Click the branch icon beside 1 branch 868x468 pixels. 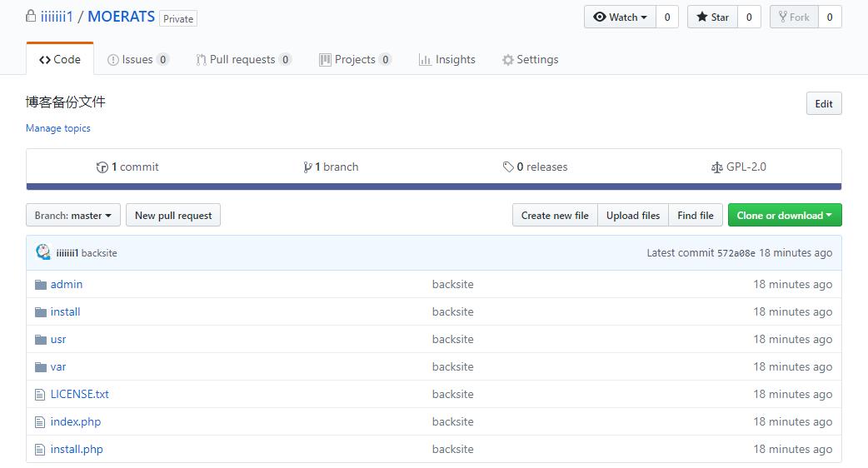point(307,167)
